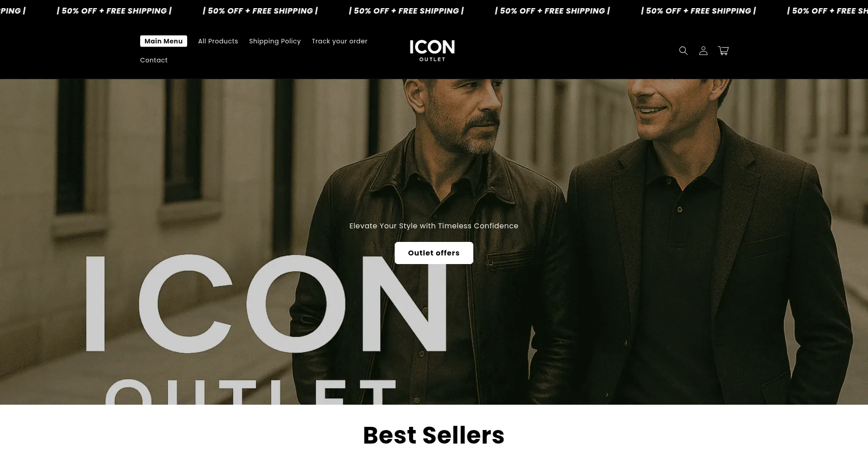The image size is (868, 449).
Task: Click the man in the dark blazer
Action: tap(710, 244)
